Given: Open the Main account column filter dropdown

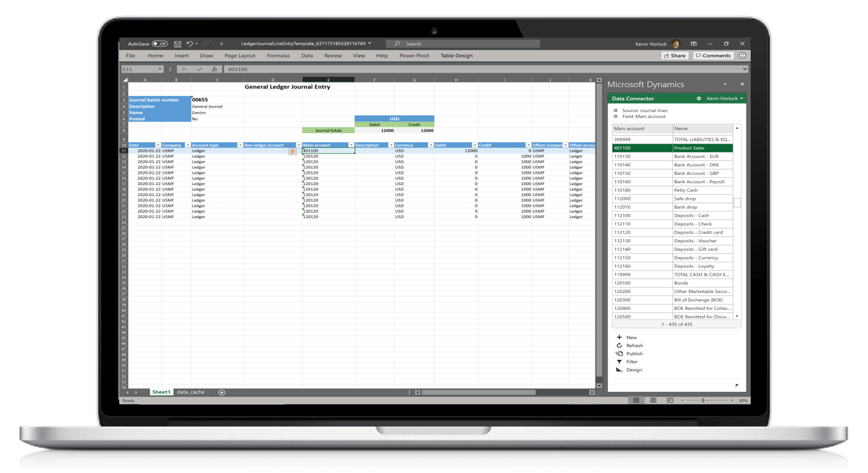Looking at the screenshot, I should pos(351,145).
